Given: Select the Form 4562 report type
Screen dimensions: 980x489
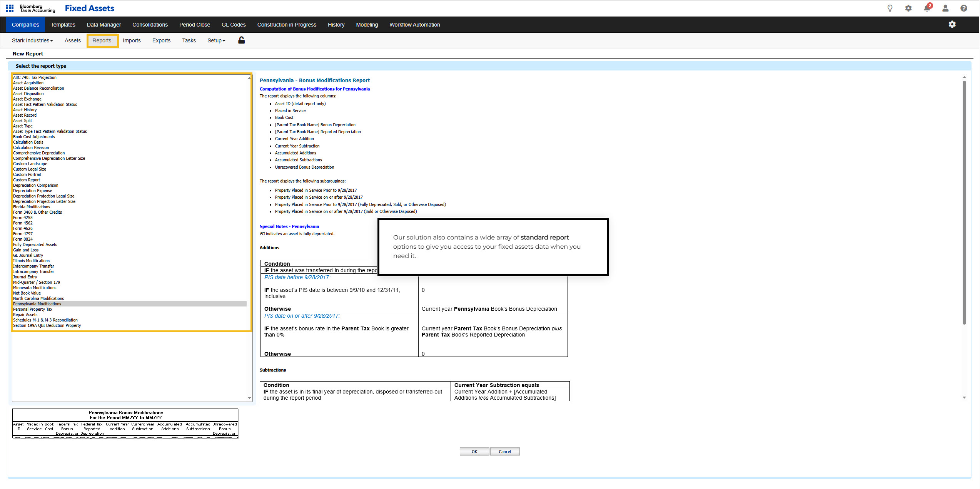Looking at the screenshot, I should [x=23, y=223].
